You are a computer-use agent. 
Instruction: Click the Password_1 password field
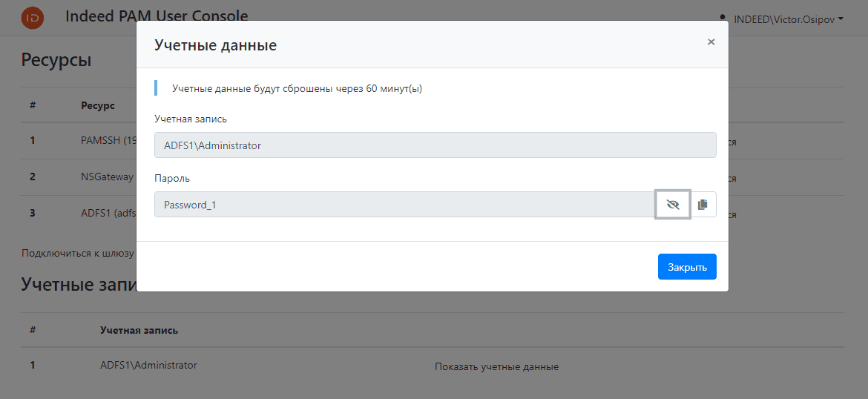click(x=404, y=205)
